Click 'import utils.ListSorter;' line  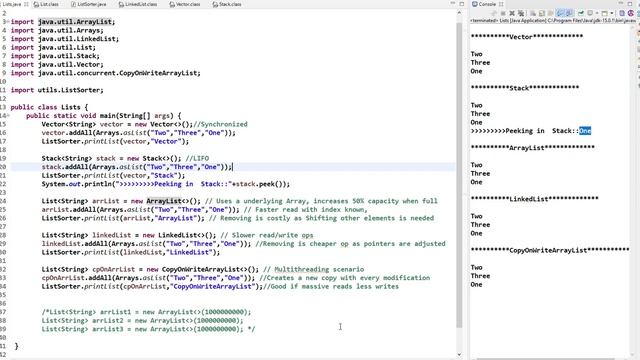click(57, 90)
